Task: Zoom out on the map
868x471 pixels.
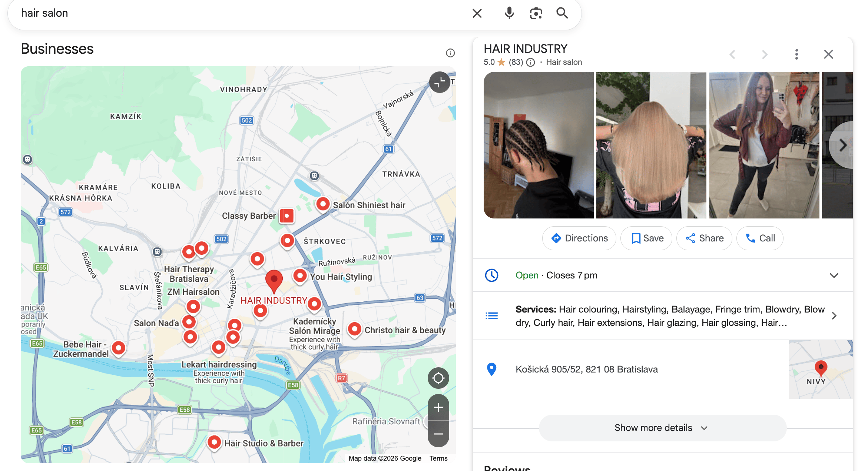Action: click(438, 434)
